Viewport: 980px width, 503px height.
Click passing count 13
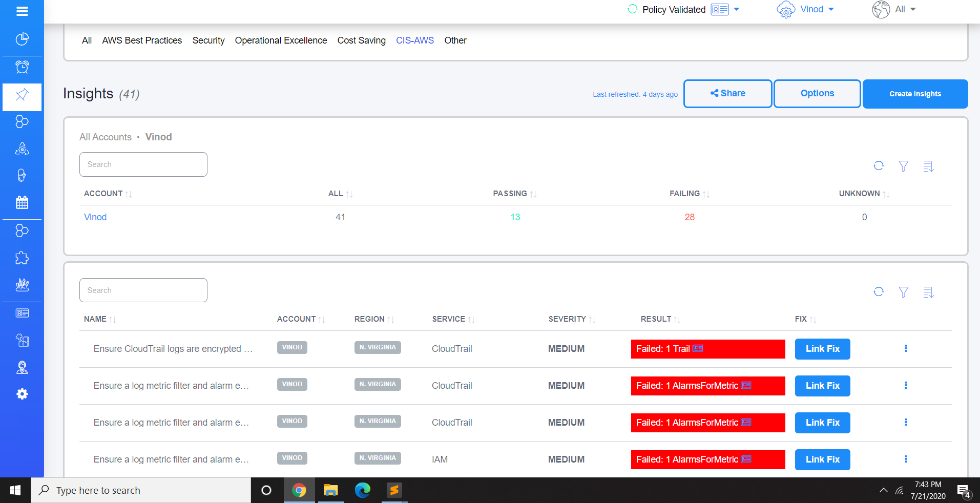tap(515, 217)
